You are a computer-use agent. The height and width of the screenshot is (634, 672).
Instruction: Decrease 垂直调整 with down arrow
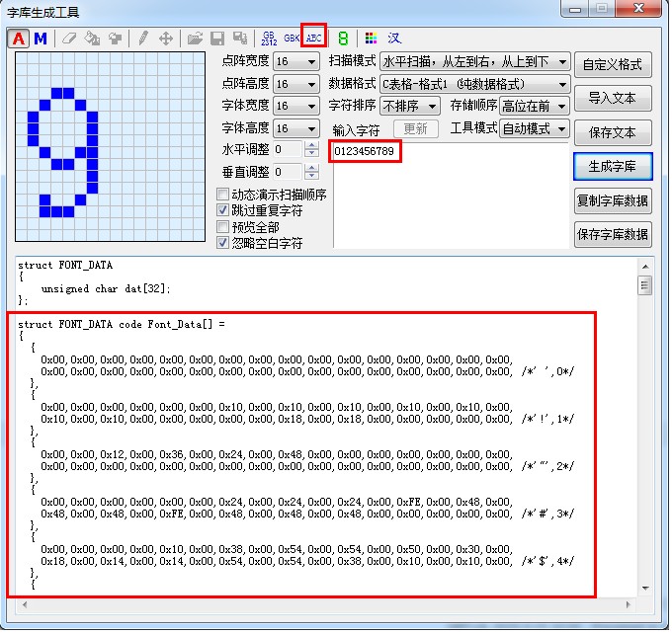point(311,177)
